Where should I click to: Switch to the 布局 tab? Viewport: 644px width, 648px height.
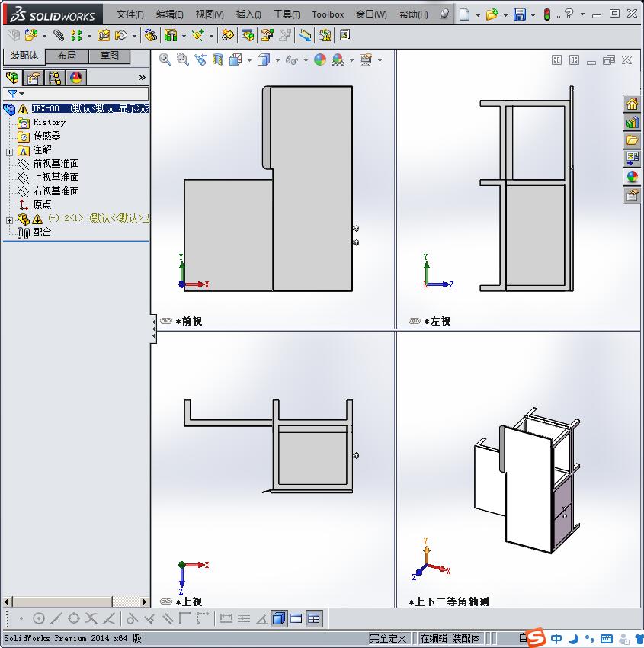[x=67, y=56]
